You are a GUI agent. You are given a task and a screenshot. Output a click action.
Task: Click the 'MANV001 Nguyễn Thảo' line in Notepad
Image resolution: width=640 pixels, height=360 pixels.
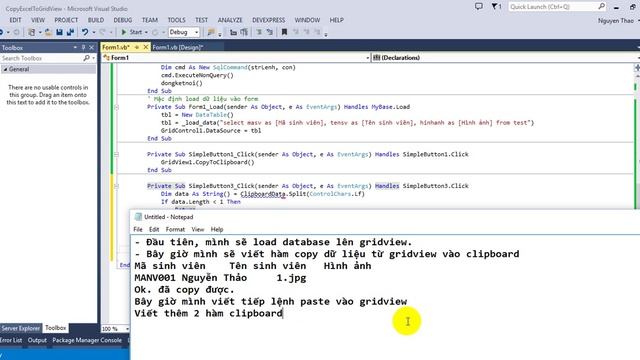pos(190,278)
